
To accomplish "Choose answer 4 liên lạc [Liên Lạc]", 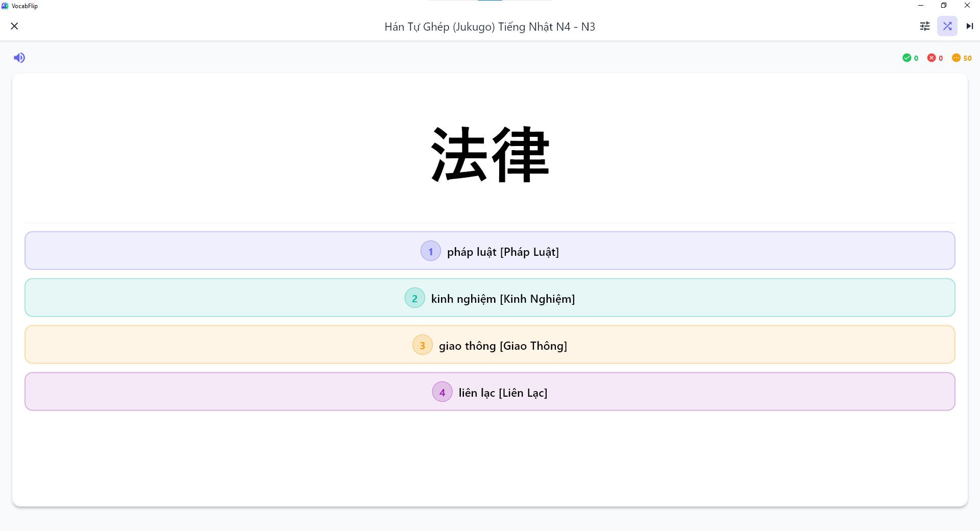I will (490, 392).
